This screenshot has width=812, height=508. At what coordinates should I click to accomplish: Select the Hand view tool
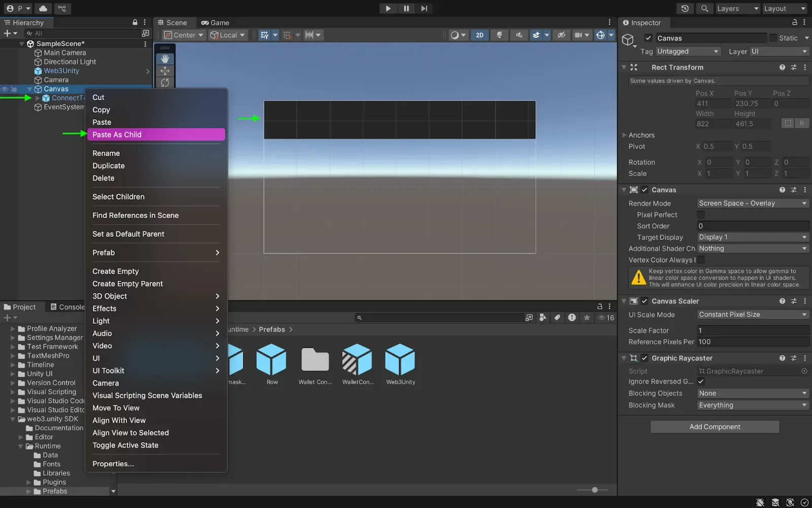(165, 59)
